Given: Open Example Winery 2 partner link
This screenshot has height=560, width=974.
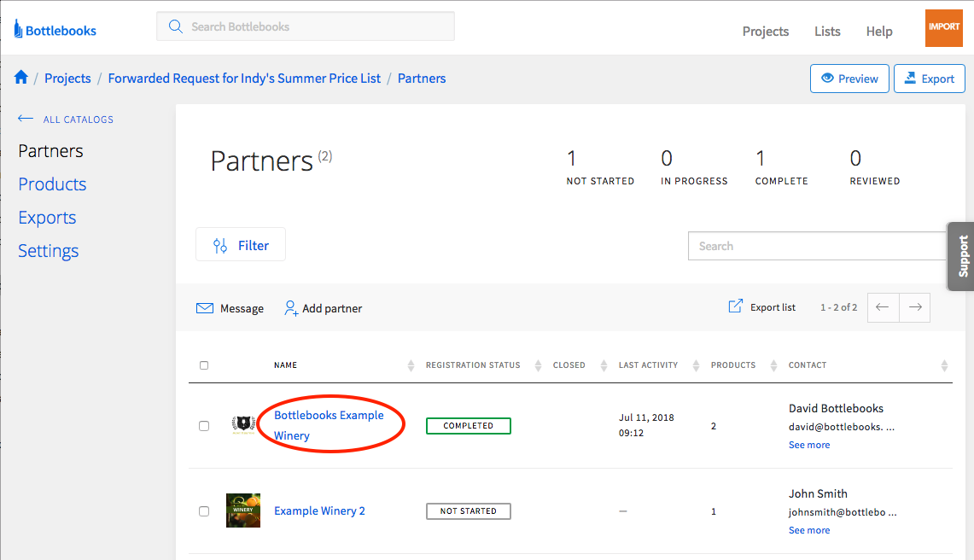Looking at the screenshot, I should click(319, 510).
